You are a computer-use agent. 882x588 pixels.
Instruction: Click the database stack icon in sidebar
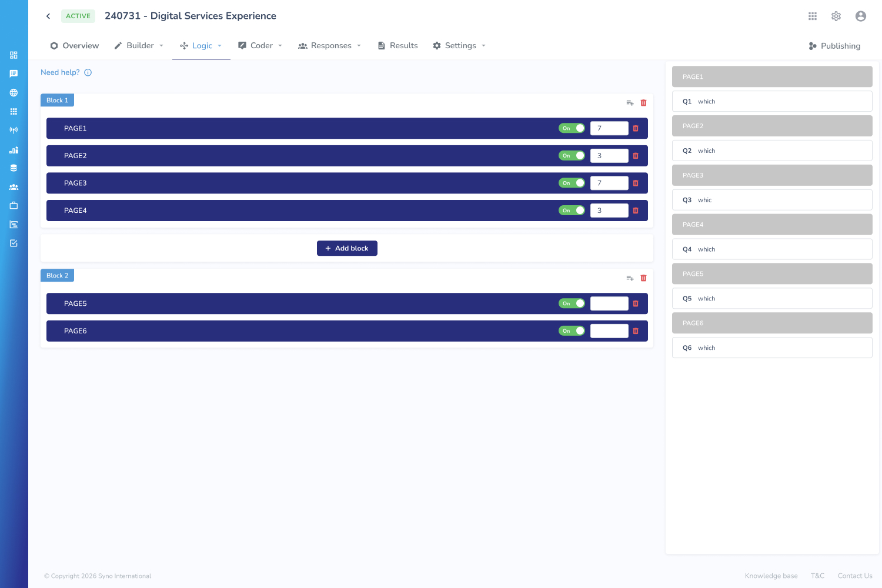coord(14,168)
